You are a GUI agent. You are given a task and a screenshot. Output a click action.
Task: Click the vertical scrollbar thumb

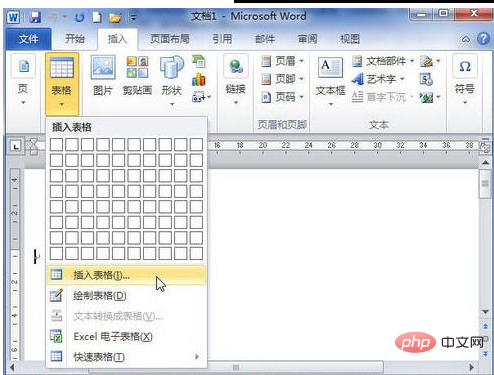pos(485,184)
